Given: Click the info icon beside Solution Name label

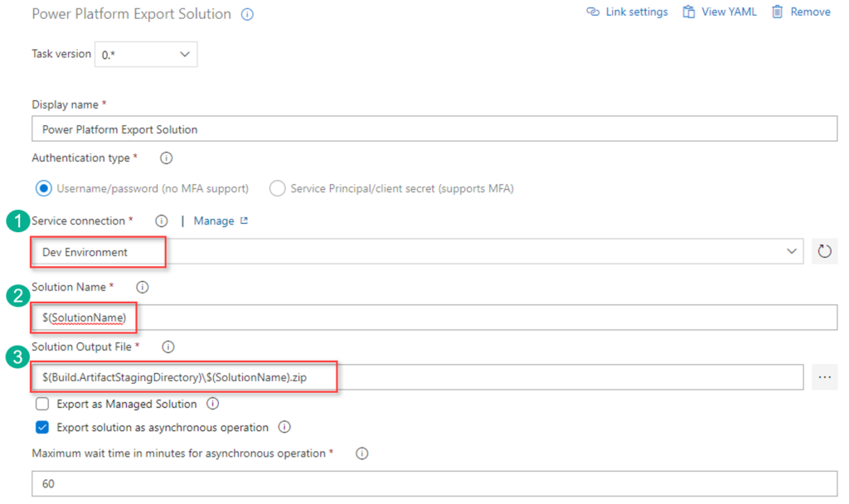Looking at the screenshot, I should click(143, 287).
